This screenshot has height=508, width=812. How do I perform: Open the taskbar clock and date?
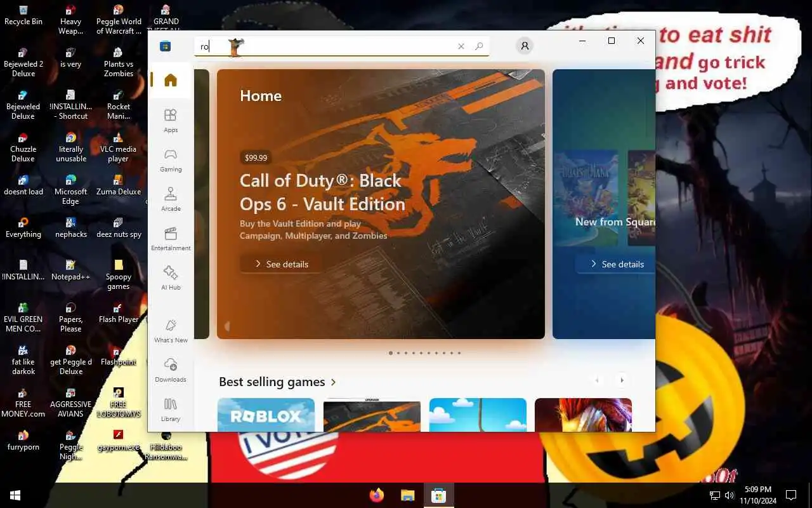[x=758, y=495]
